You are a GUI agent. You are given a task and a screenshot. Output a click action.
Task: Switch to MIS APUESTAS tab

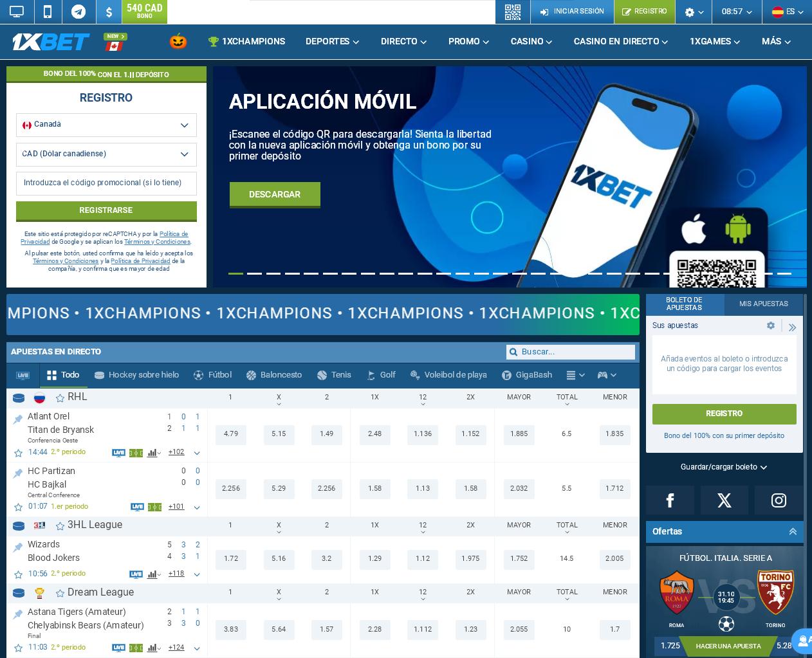click(x=764, y=304)
